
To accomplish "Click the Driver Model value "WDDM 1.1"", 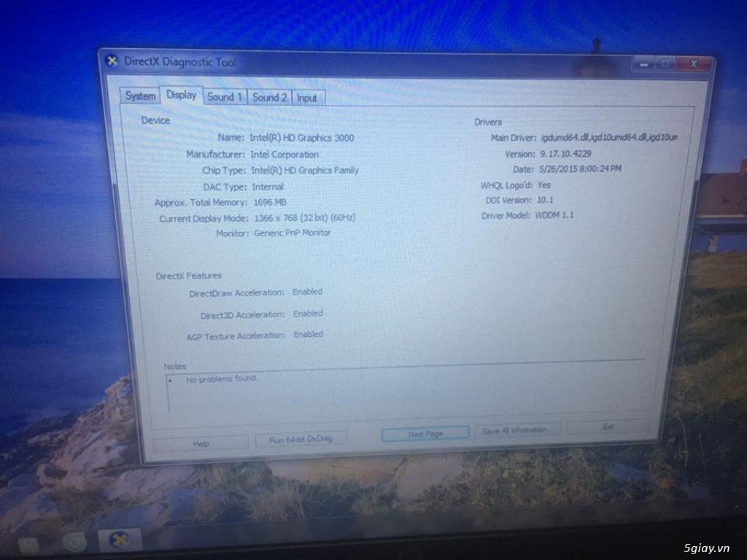I will pos(554,215).
